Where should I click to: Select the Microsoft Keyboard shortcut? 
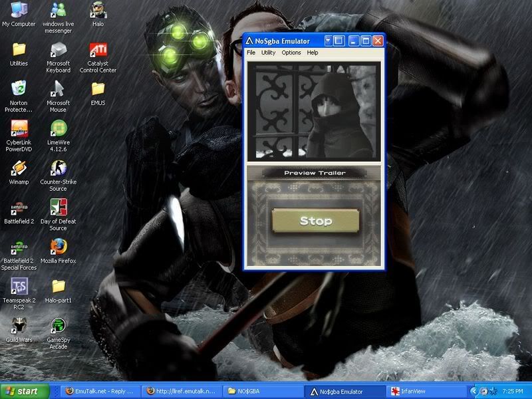point(59,57)
